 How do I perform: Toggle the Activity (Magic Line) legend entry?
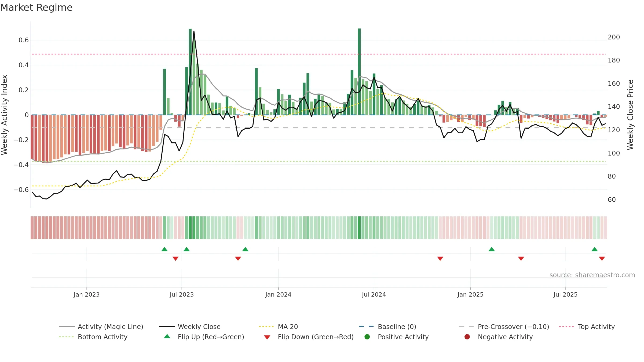tap(101, 327)
